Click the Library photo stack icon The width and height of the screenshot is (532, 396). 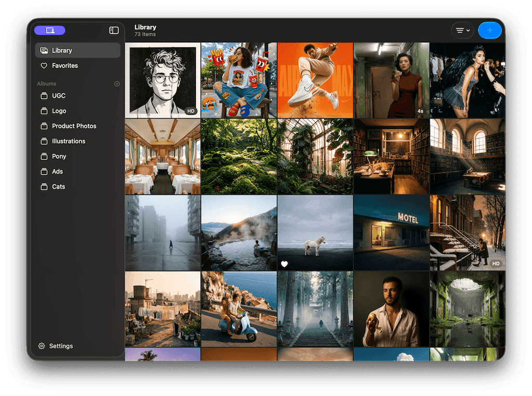[44, 50]
